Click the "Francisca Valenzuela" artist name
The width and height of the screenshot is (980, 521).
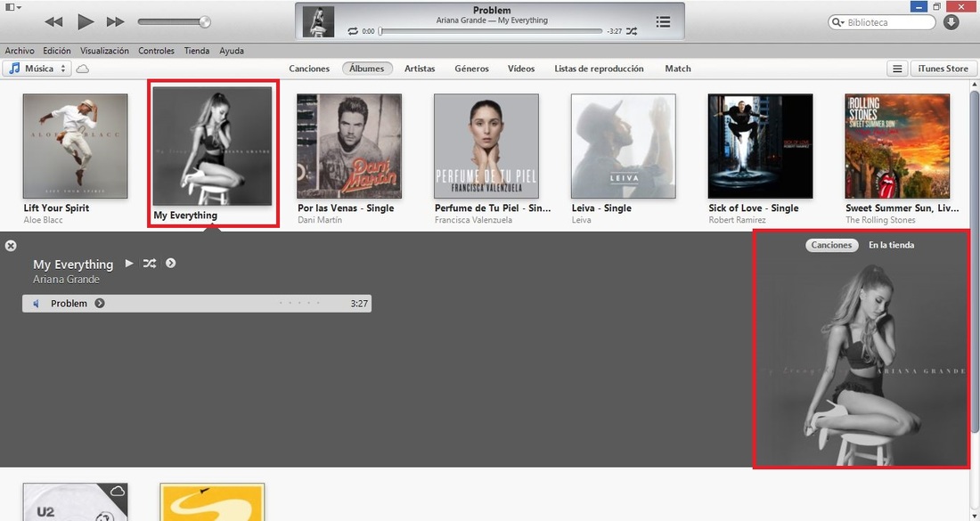(x=474, y=220)
